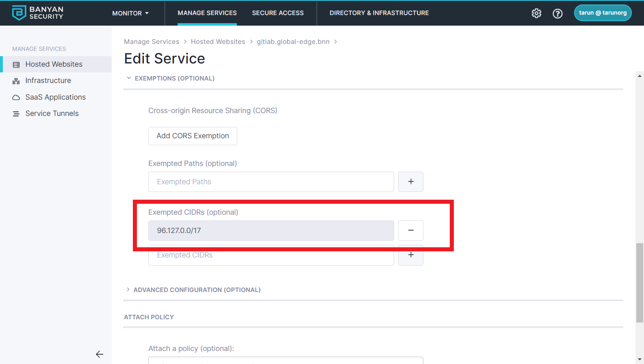
Task: Click the plus button beside Exempted CIDRs
Action: (410, 255)
